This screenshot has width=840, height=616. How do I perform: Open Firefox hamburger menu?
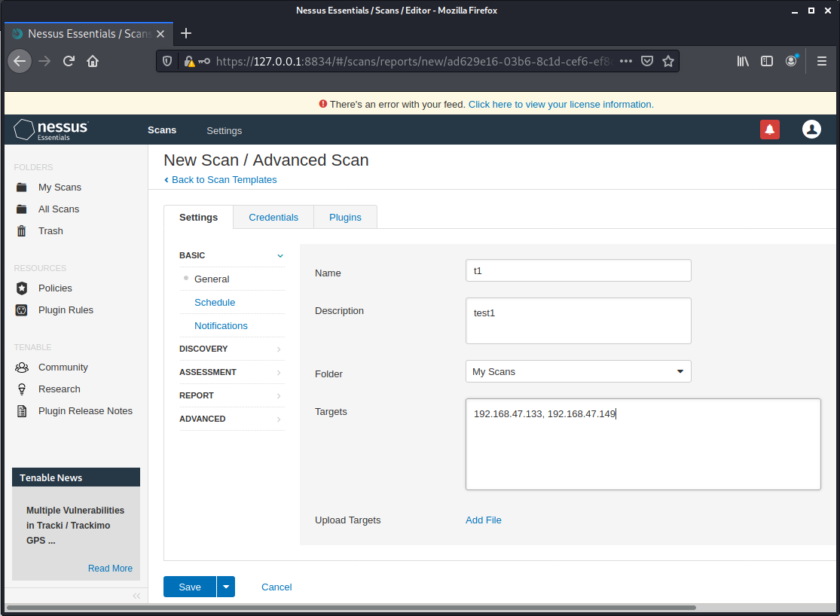(x=821, y=61)
